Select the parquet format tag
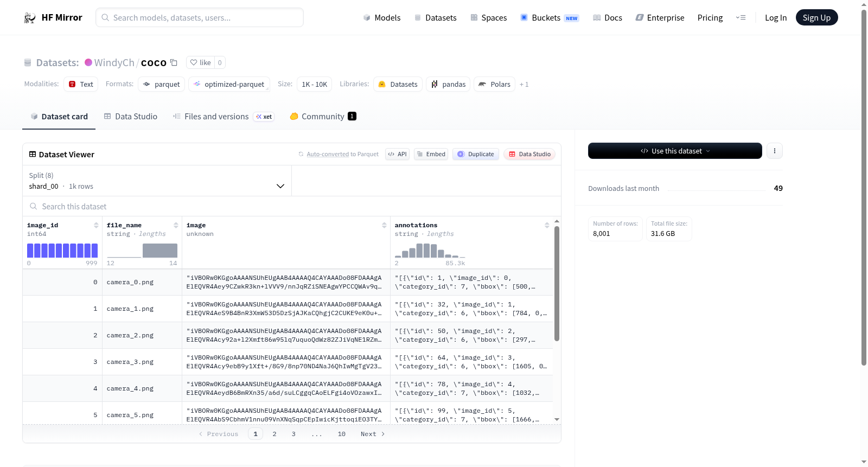The width and height of the screenshot is (868, 467). pos(162,84)
